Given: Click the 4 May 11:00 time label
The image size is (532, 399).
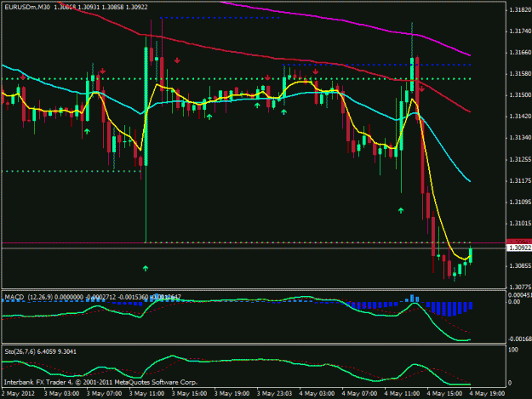Looking at the screenshot, I should 402,394.
